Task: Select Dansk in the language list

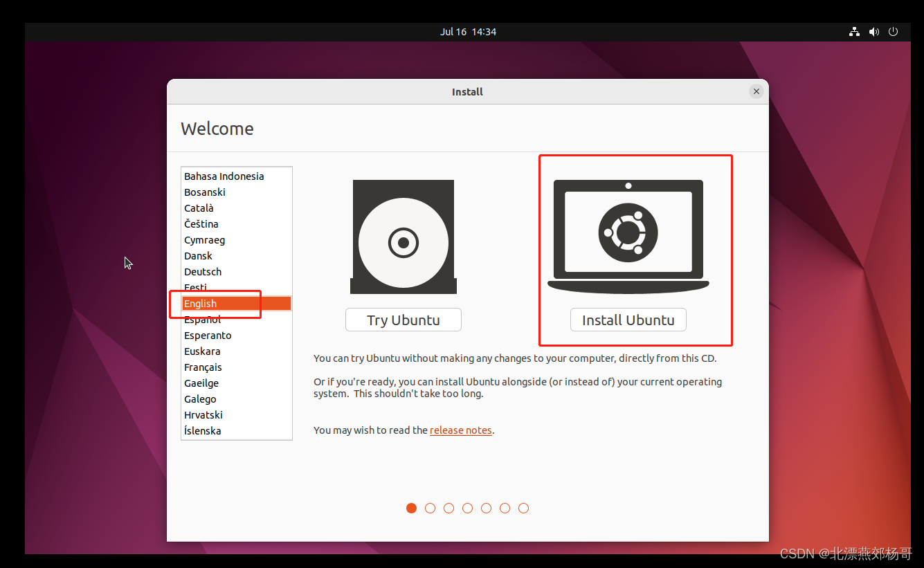Action: (237, 256)
